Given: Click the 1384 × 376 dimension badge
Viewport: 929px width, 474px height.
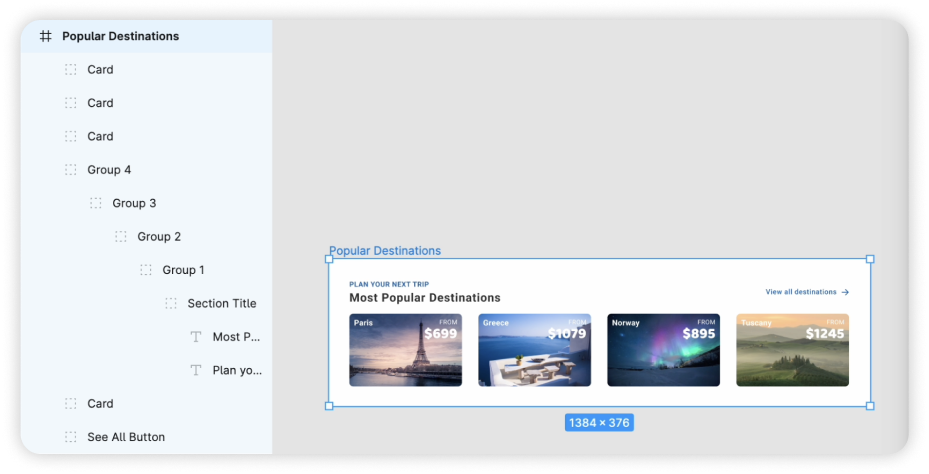Looking at the screenshot, I should (599, 422).
